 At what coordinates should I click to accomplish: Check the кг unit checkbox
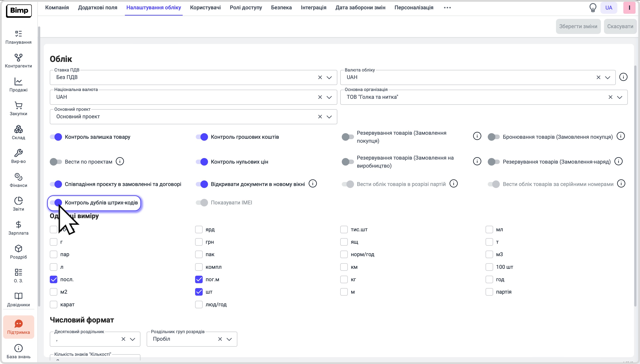344,279
